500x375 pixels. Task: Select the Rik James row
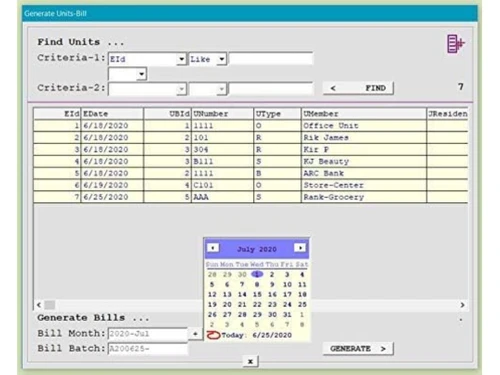coord(251,138)
